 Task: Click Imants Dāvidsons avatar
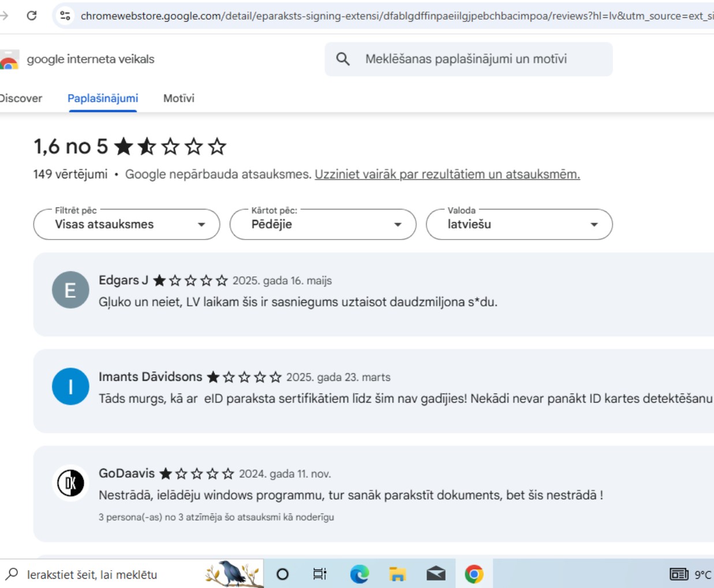point(70,386)
